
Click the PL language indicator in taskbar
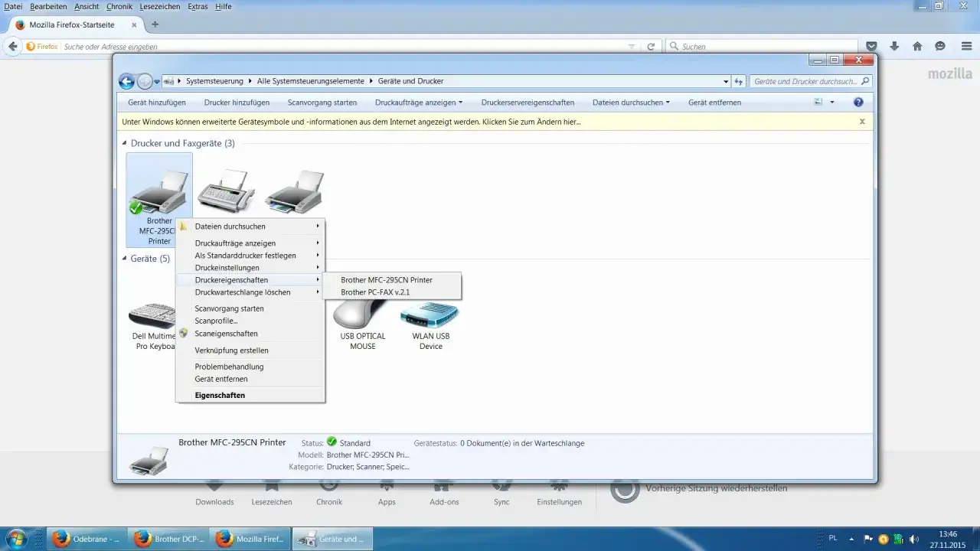pyautogui.click(x=833, y=539)
